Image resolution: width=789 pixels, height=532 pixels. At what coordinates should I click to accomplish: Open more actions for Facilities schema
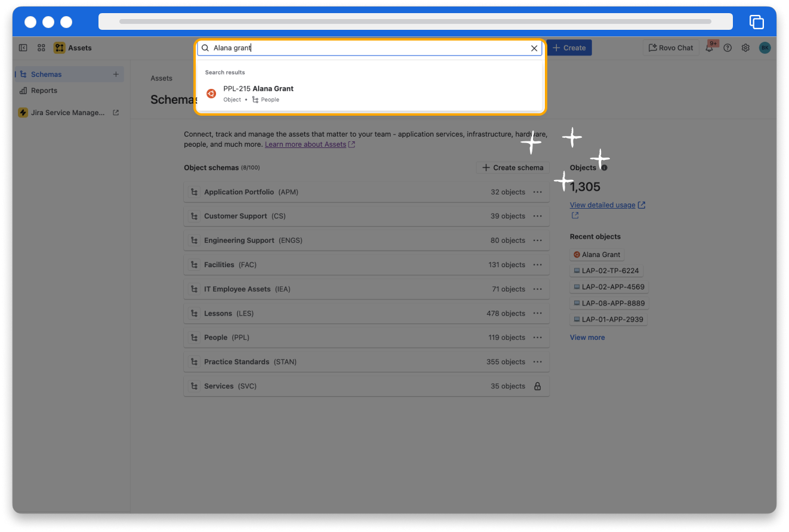click(x=537, y=265)
